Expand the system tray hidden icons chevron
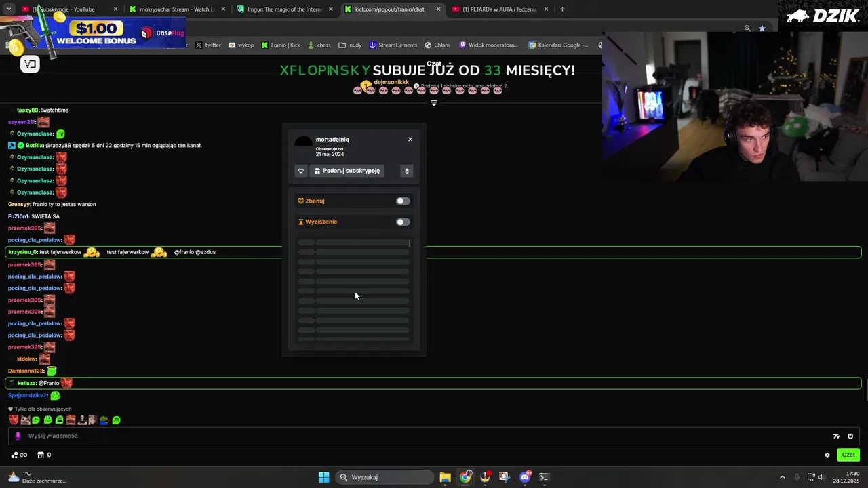Viewport: 868px width, 488px height. pos(782,477)
